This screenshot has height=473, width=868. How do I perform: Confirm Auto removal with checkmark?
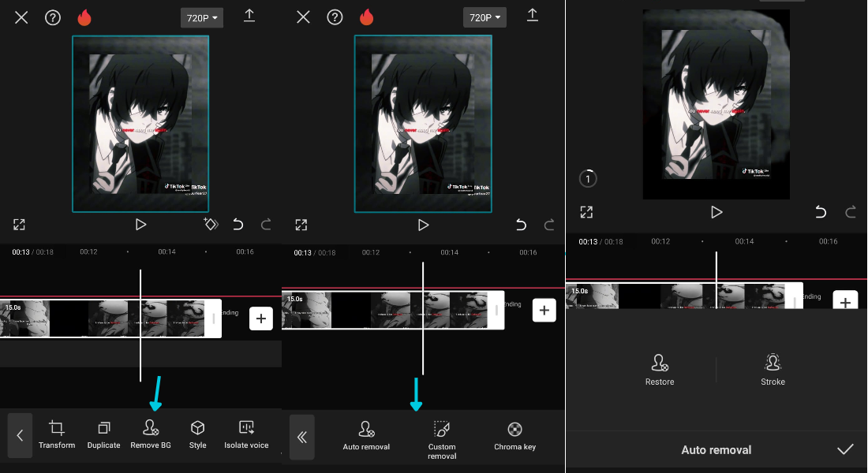845,449
